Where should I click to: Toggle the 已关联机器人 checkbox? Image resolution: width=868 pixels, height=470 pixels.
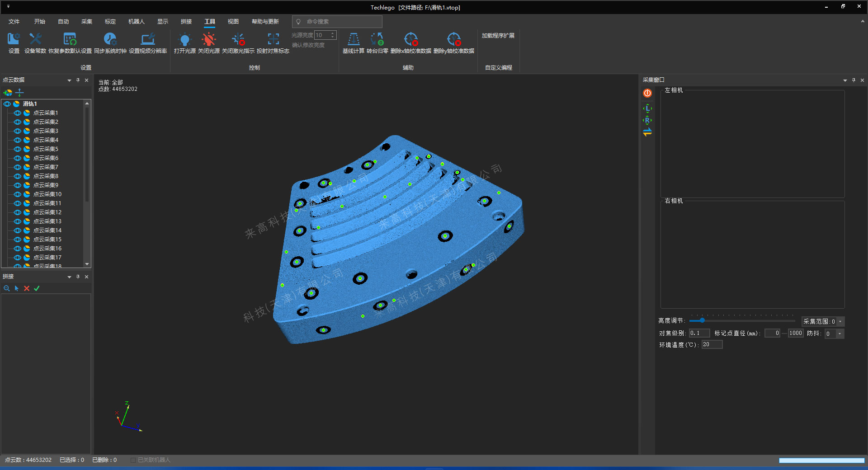click(x=133, y=460)
